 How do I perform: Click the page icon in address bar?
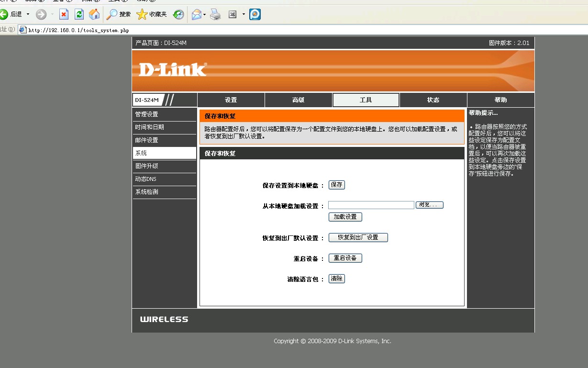tap(22, 30)
